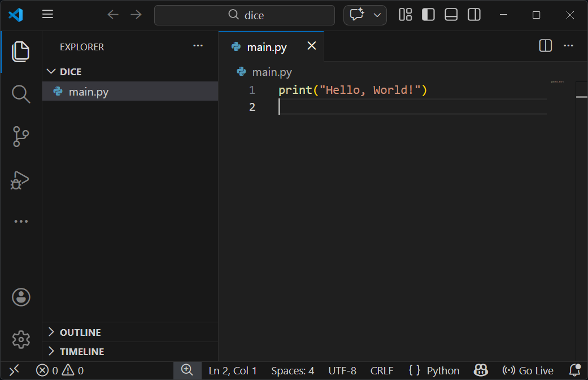Open Manage settings gear

click(x=20, y=339)
